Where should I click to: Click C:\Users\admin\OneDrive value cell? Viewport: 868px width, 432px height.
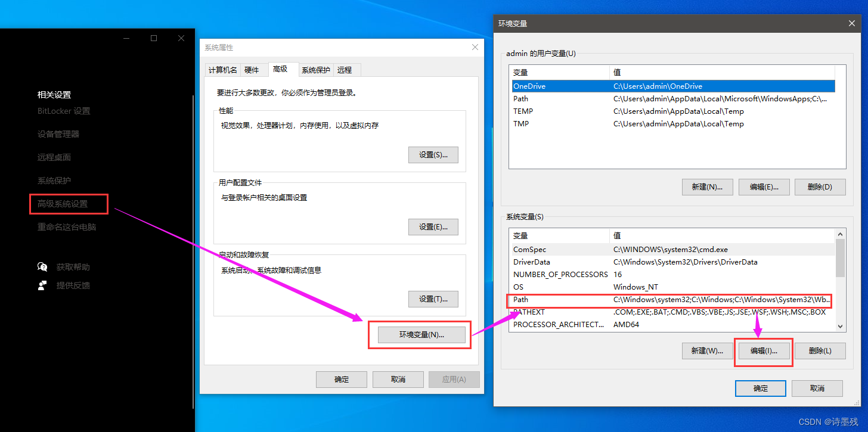click(x=658, y=86)
